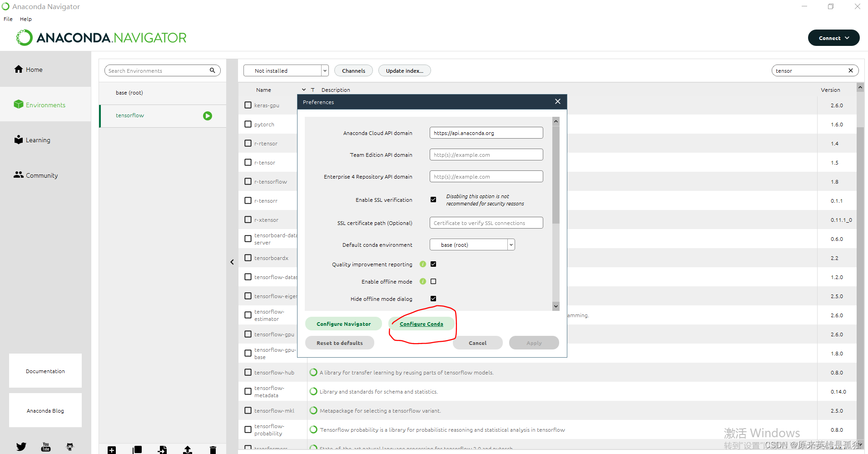Open the File menu

click(8, 19)
